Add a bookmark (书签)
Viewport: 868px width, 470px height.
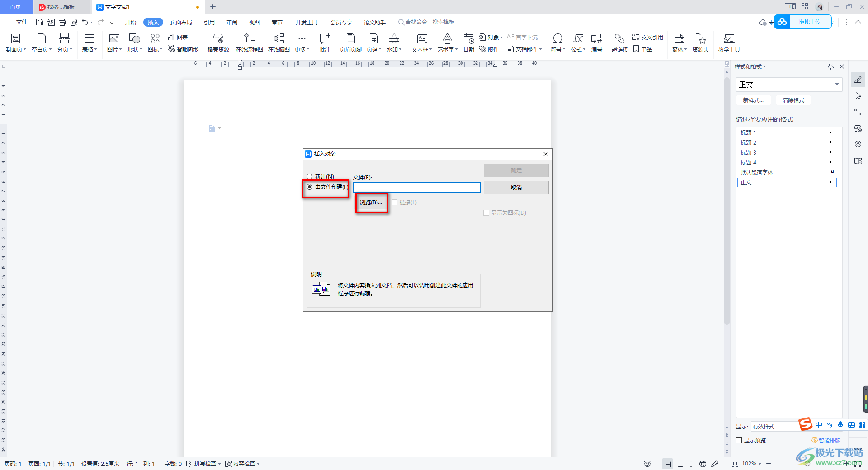click(x=643, y=49)
